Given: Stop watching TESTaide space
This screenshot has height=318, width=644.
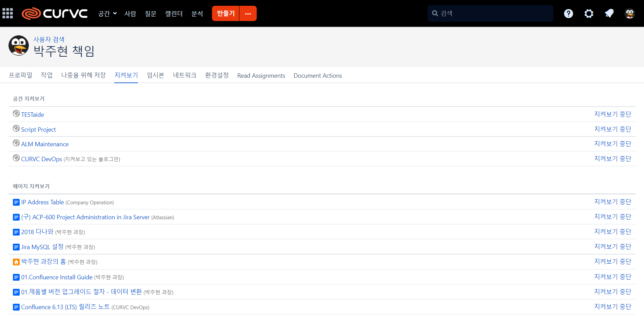Looking at the screenshot, I should (x=613, y=114).
